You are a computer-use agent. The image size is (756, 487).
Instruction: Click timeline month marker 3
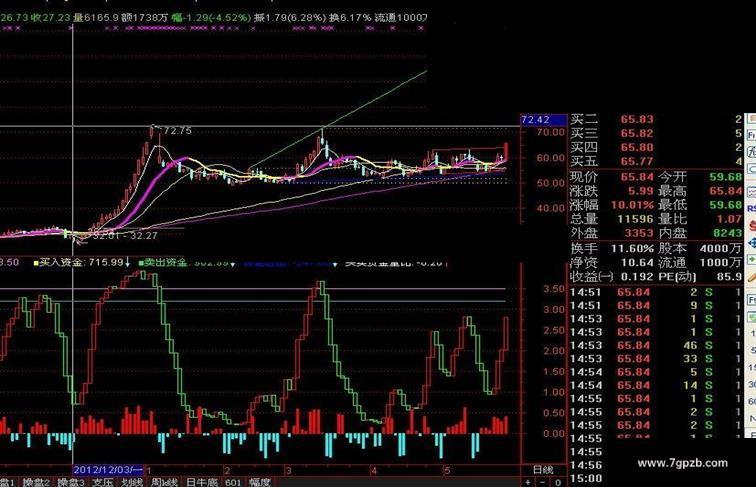pyautogui.click(x=288, y=470)
